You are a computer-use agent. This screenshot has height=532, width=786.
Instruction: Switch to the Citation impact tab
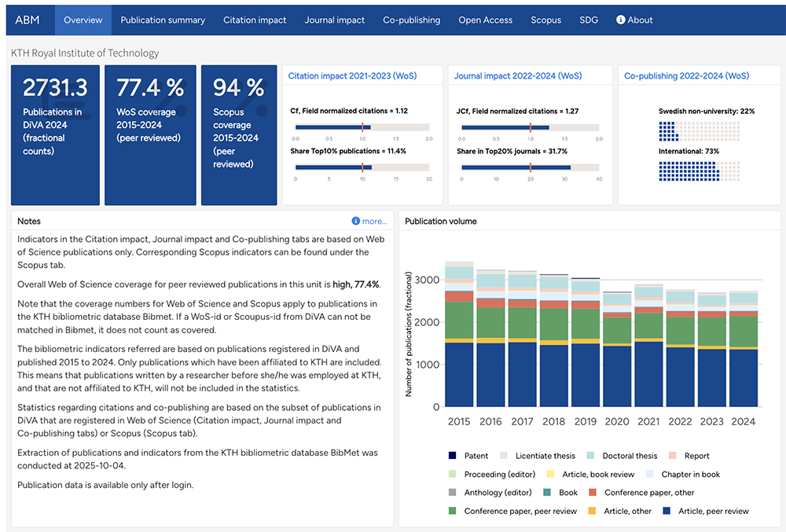coord(255,20)
